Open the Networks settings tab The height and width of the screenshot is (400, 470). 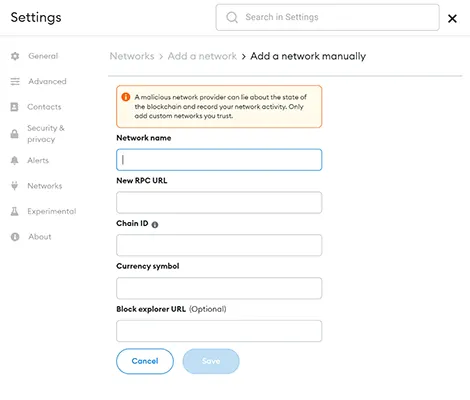[x=45, y=186]
